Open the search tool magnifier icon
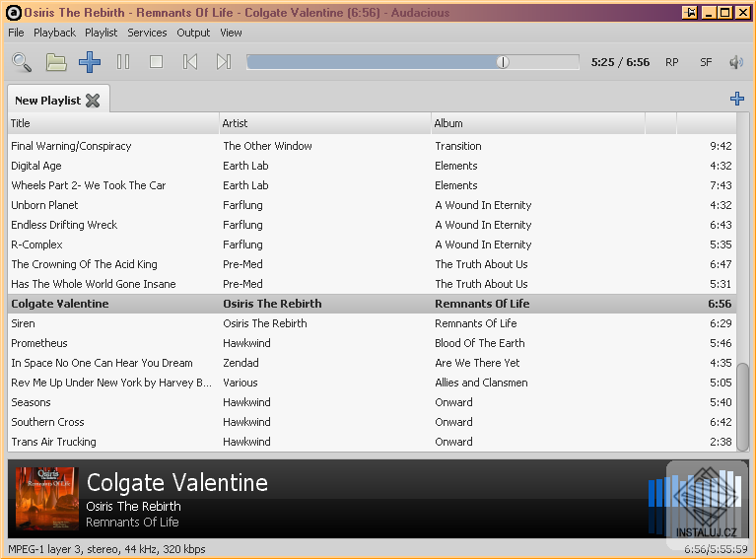 pos(22,62)
